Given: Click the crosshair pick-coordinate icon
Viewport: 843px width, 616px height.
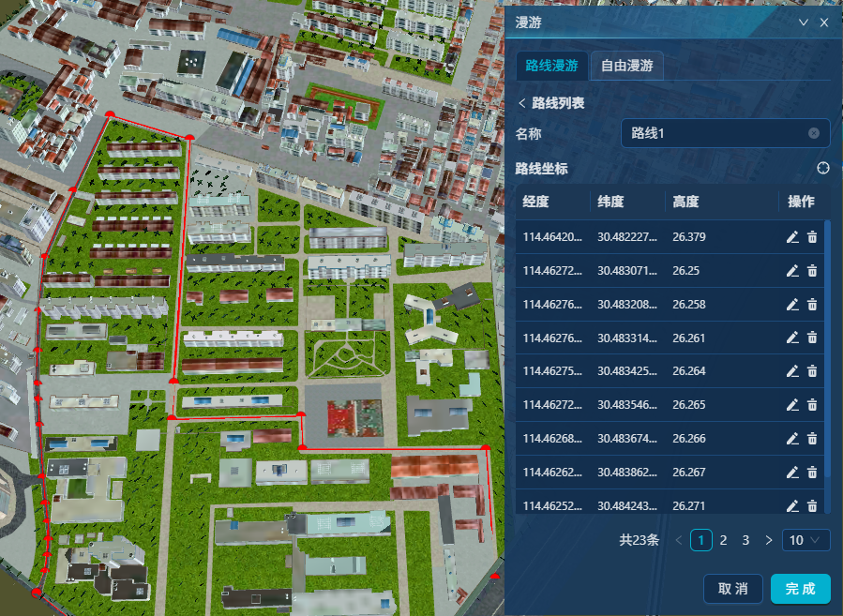Looking at the screenshot, I should tap(823, 168).
